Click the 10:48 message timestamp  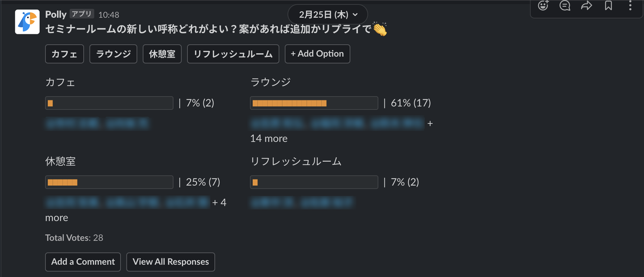[109, 15]
